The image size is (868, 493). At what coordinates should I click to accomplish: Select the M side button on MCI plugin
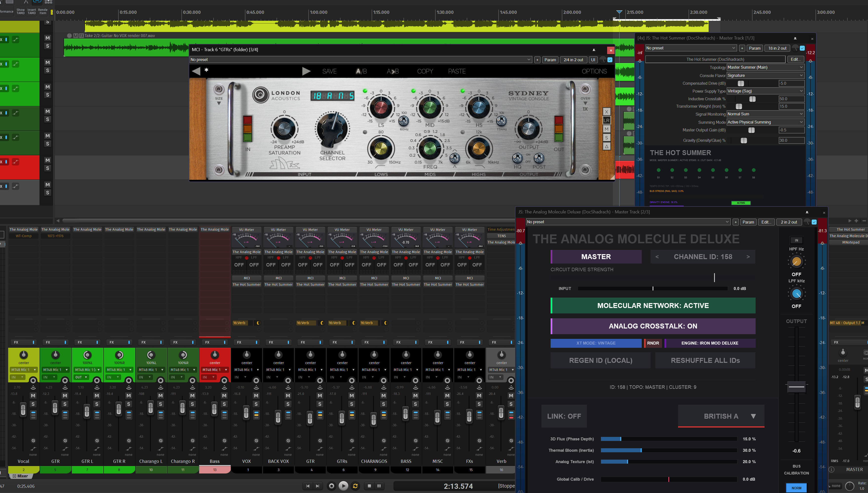[x=606, y=129]
